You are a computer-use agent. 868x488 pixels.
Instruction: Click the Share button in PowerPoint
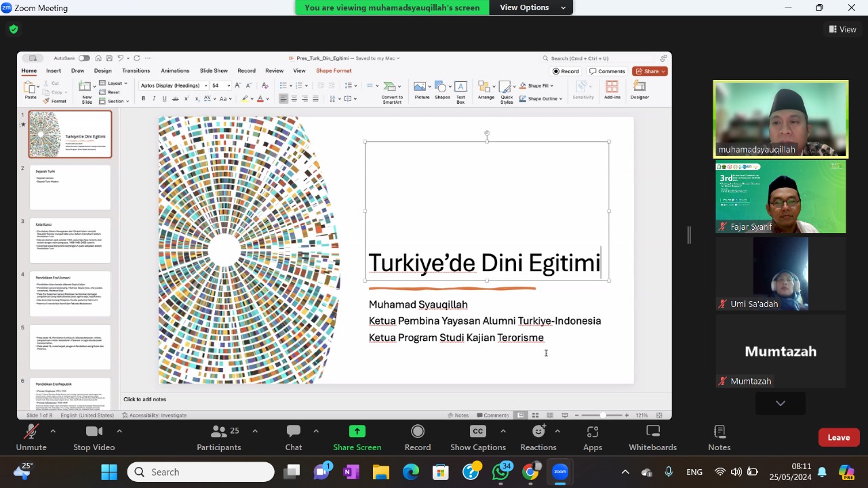pyautogui.click(x=650, y=71)
